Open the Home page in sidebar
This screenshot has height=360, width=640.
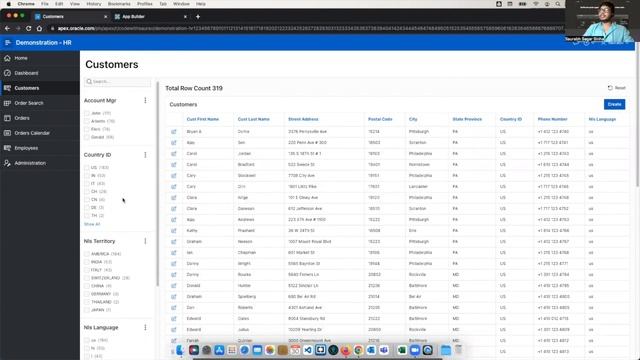click(21, 58)
